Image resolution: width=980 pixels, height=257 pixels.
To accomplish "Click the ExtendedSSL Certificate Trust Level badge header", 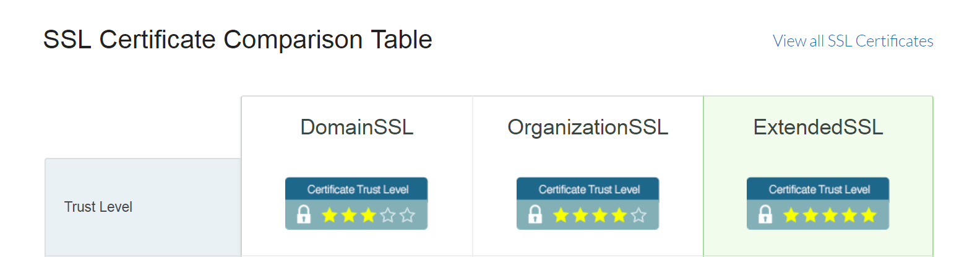I will click(x=819, y=189).
